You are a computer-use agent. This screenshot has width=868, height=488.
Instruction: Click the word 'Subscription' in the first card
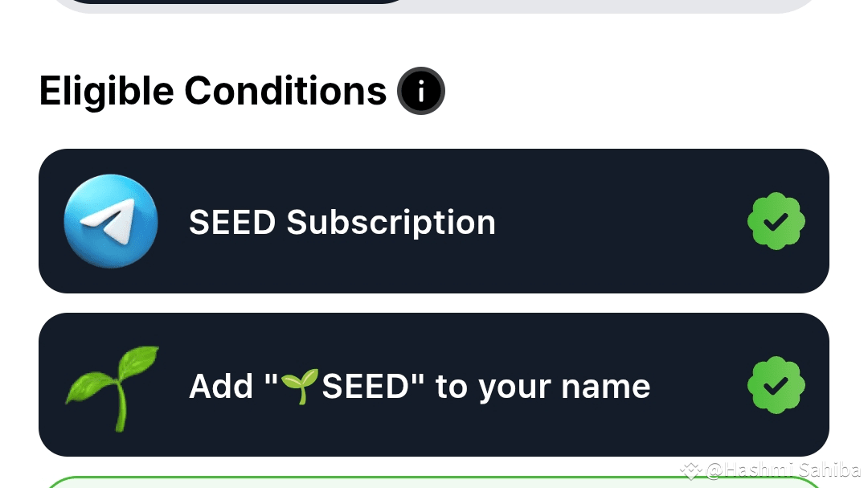[391, 222]
